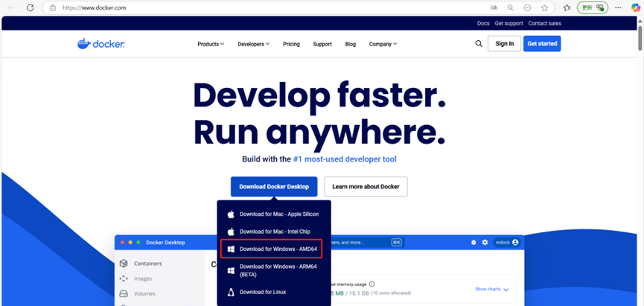Click the lock site-info icon in address bar

click(x=53, y=7)
